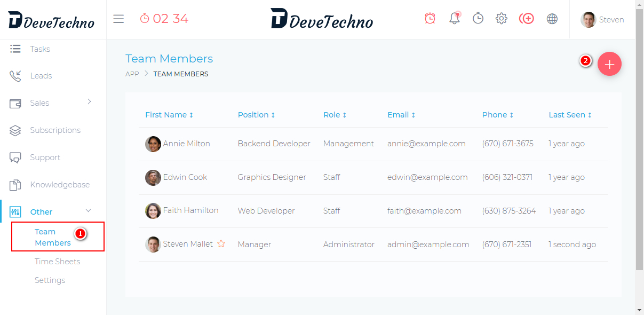Click the Sales wallet icon in sidebar
Screen dimensions: 644x315
[15, 103]
